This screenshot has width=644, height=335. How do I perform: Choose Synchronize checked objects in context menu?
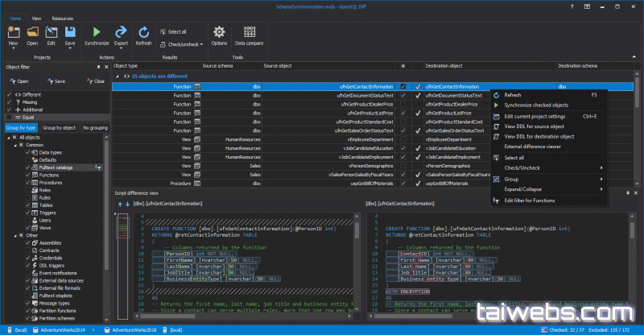[x=536, y=105]
